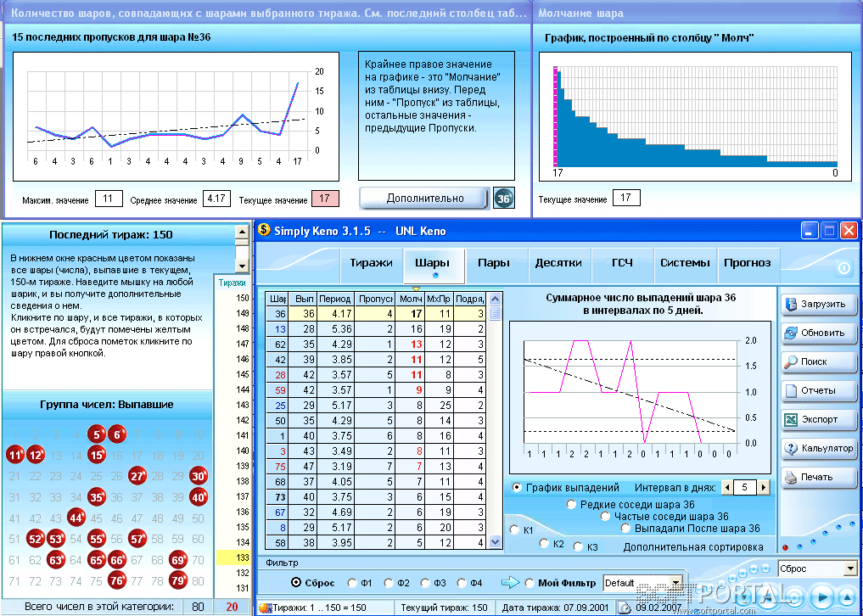863x616 pixels.
Task: Click the Дополнительно button
Action: pos(424,199)
